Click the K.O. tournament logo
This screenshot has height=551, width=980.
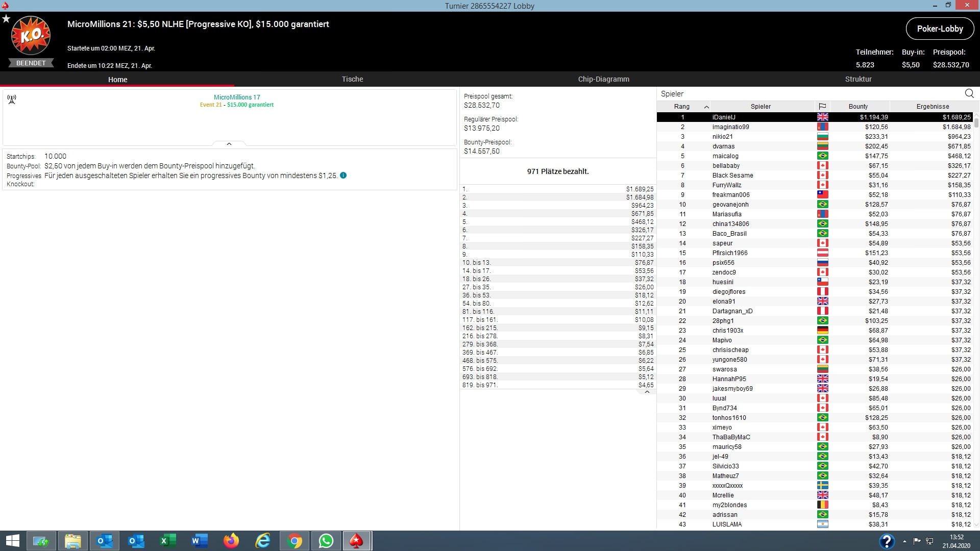click(31, 36)
